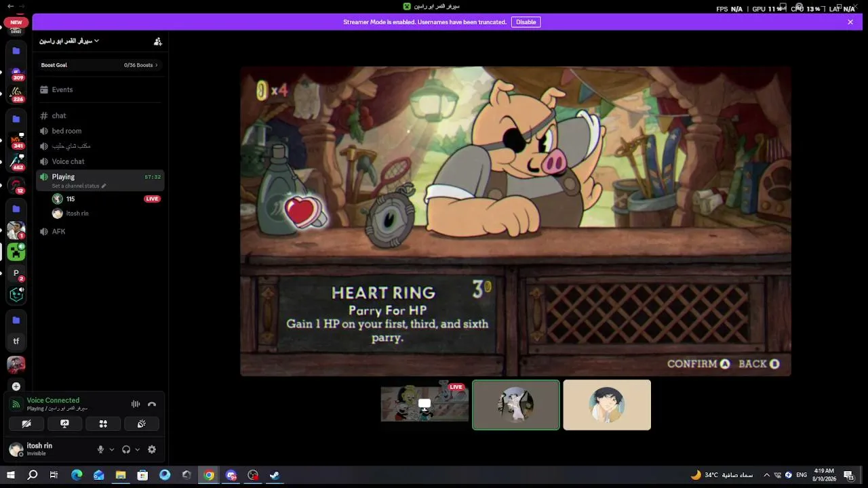Open the screen share button
Viewport: 868px width, 488px height.
coord(64,424)
